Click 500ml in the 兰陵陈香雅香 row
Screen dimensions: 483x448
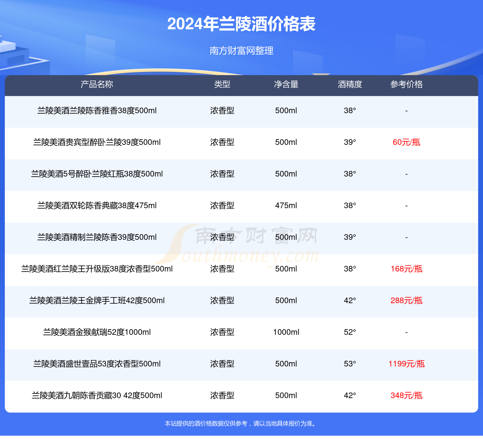point(286,111)
